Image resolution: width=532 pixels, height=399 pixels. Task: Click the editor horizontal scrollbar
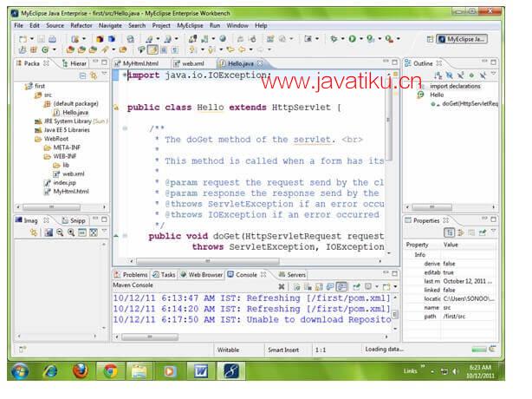click(x=208, y=261)
